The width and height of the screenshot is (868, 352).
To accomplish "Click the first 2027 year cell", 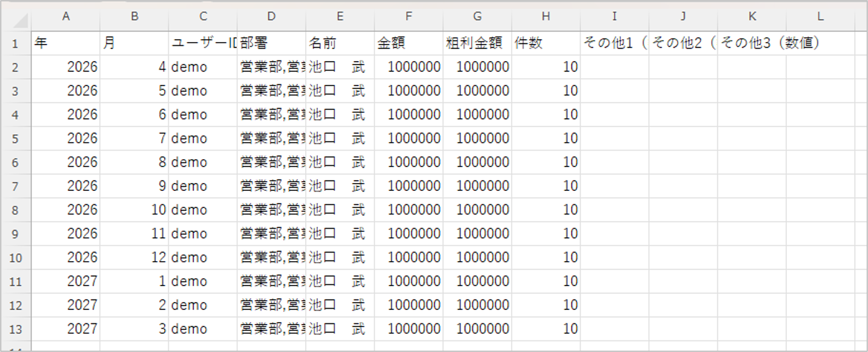I will pyautogui.click(x=66, y=281).
